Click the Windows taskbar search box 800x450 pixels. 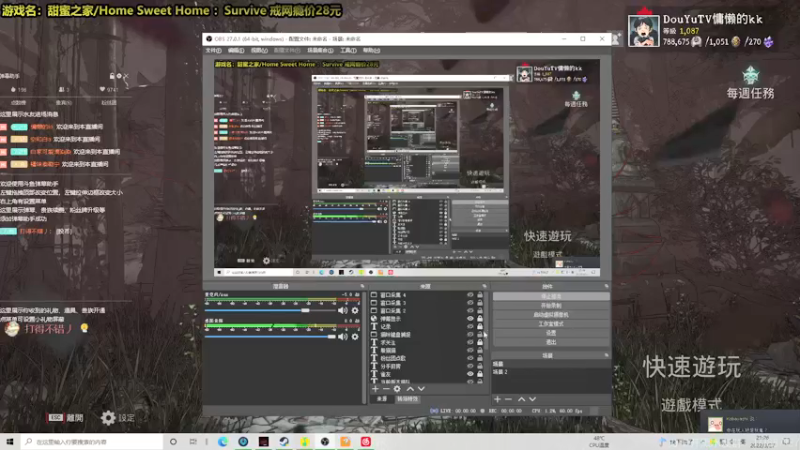point(92,441)
